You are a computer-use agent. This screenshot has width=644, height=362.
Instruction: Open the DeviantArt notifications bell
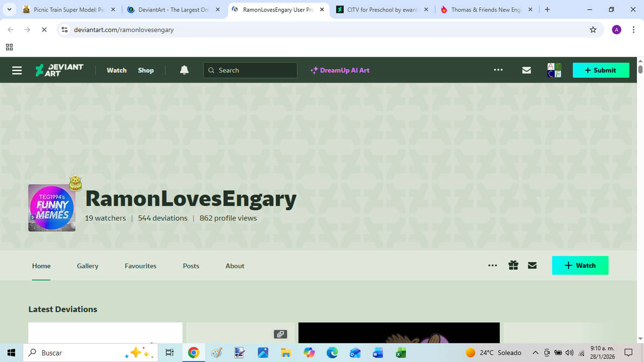pos(184,70)
